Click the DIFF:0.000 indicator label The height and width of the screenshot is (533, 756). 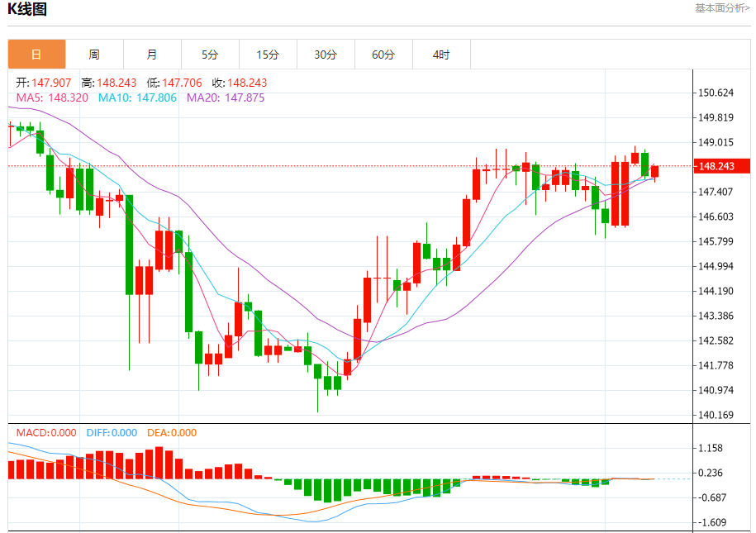[x=112, y=433]
